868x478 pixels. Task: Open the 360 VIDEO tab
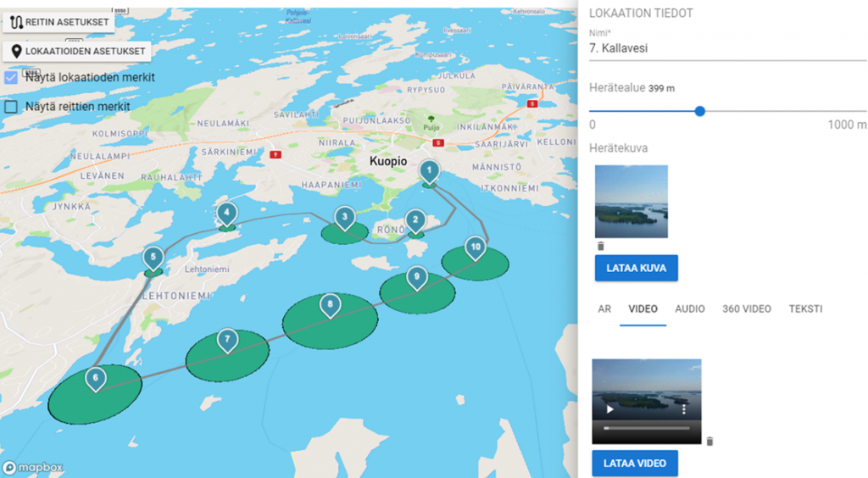pos(747,308)
